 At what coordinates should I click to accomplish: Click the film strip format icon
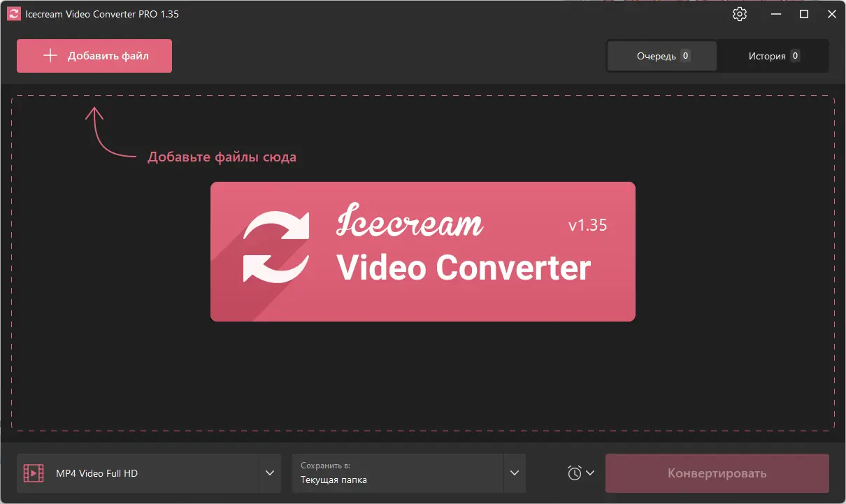pyautogui.click(x=33, y=473)
